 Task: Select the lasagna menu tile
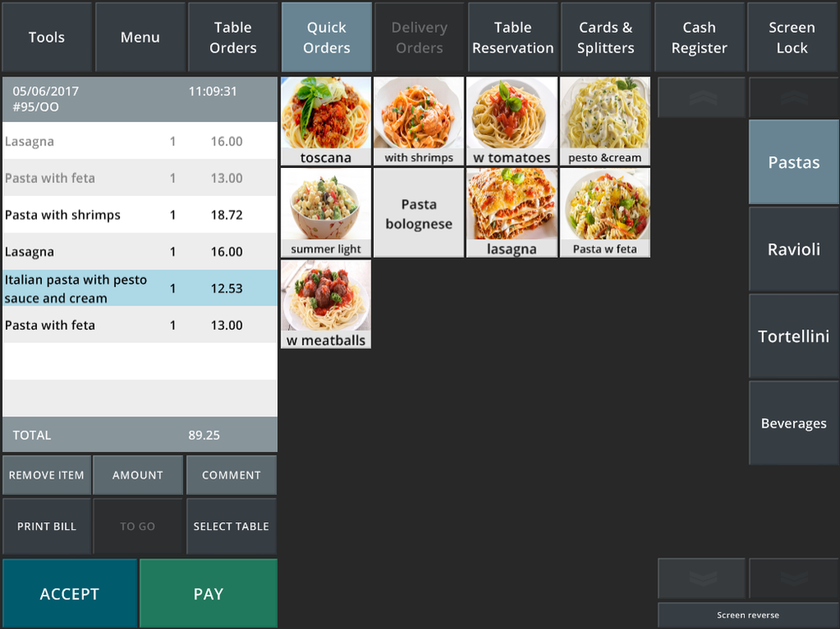(x=512, y=212)
